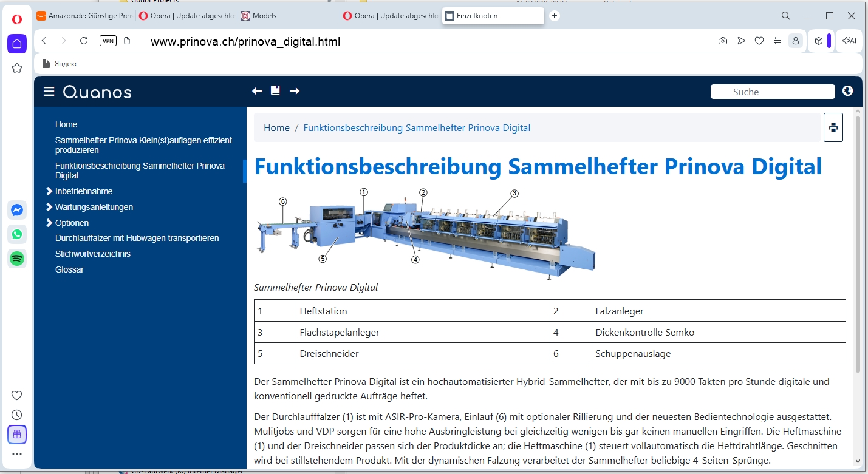Click Home in the breadcrumb
The width and height of the screenshot is (868, 474).
(x=276, y=128)
